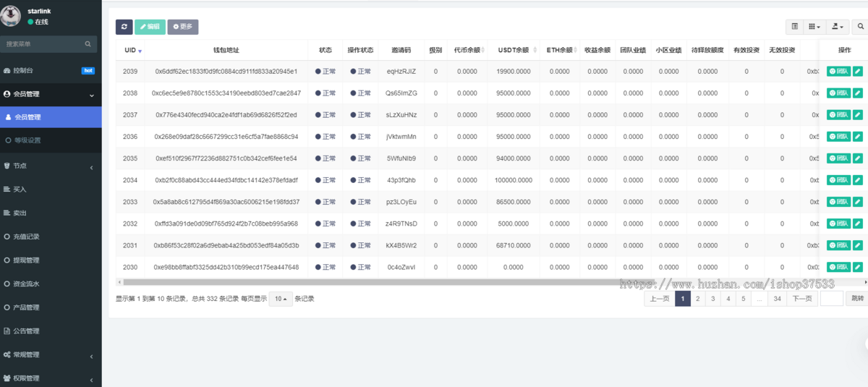Toggle the table card view icon
The width and height of the screenshot is (868, 387).
click(x=795, y=27)
